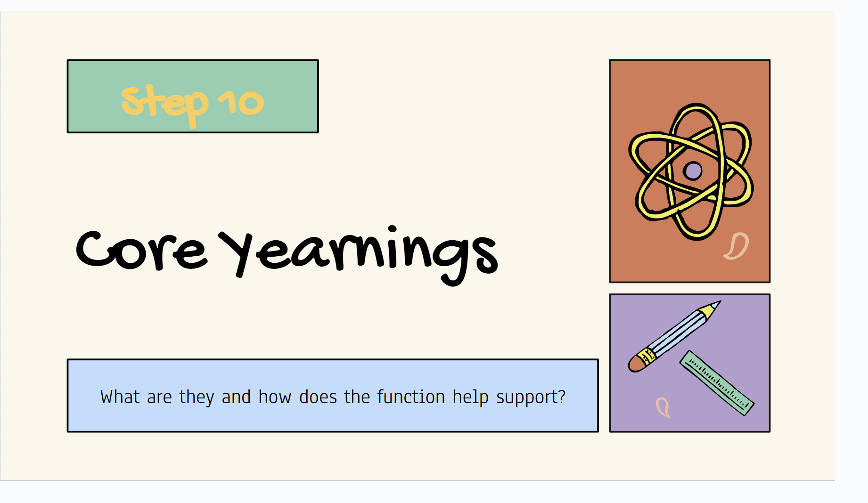Click the word "support?" in the subtitle
Screen dimensions: 868x503
coord(531,398)
